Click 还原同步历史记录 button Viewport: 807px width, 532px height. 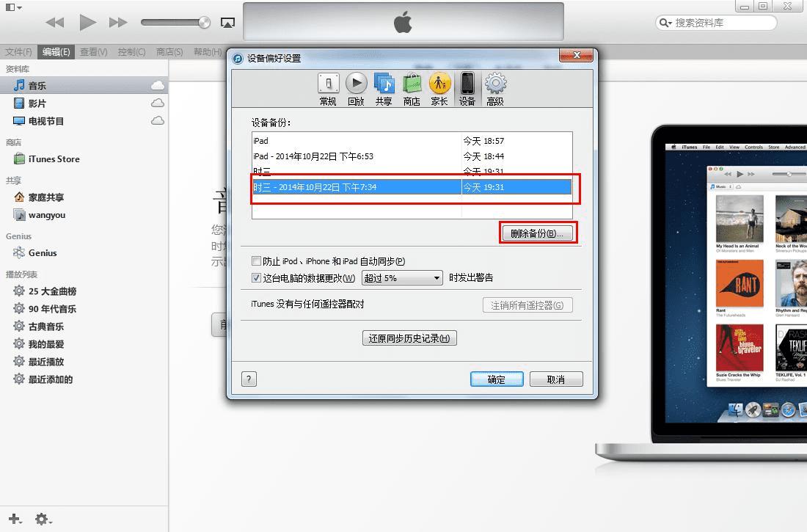click(x=409, y=338)
